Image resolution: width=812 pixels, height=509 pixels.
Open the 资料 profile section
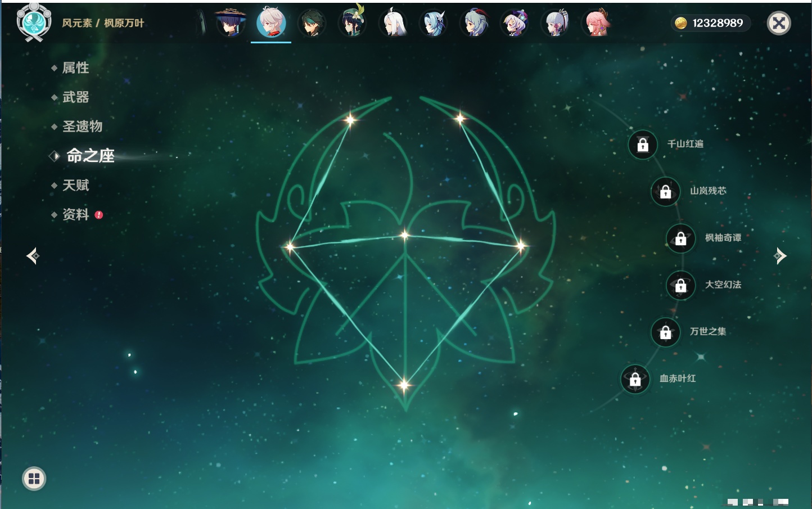75,214
